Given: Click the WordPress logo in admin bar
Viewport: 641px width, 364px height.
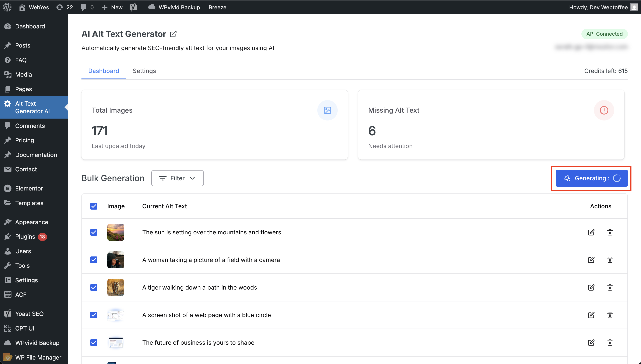Looking at the screenshot, I should point(7,7).
